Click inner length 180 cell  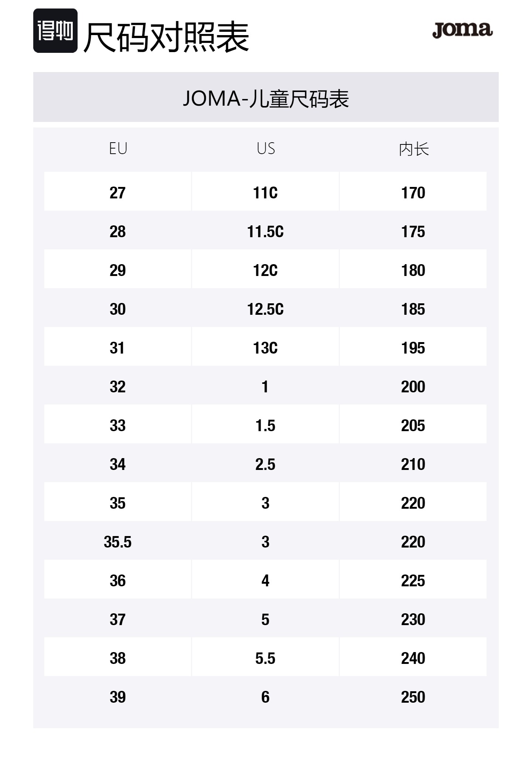413,270
